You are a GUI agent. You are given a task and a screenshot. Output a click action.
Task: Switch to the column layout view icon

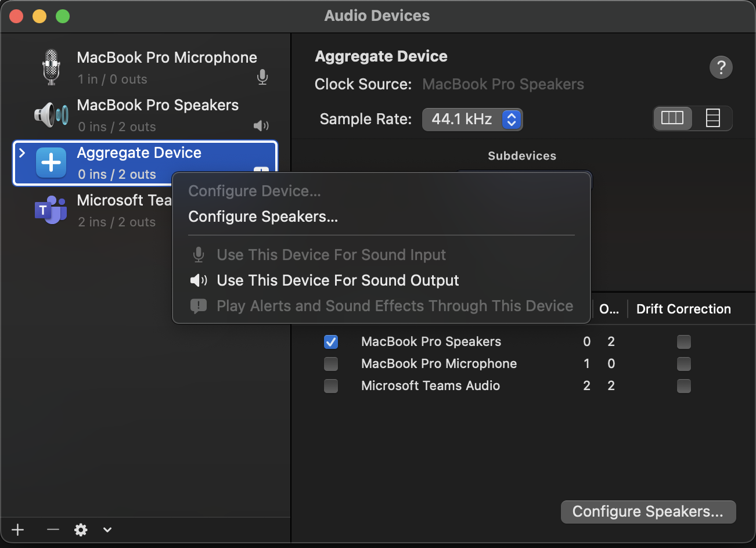[x=672, y=118]
